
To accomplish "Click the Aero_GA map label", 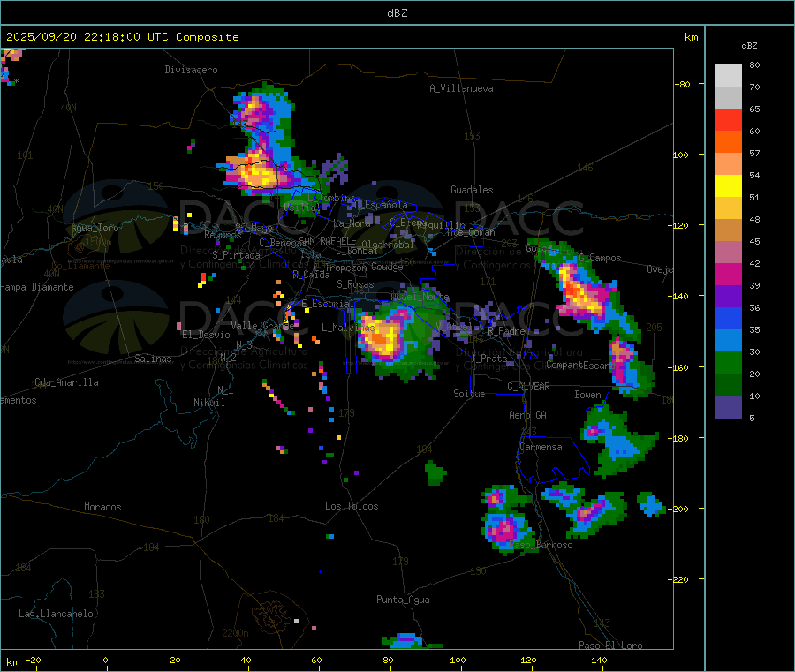I will coord(528,415).
